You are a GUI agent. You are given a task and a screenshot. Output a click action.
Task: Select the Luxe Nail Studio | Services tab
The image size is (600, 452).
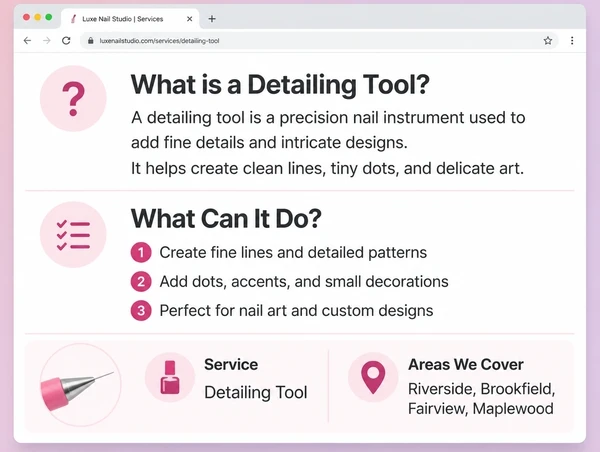[130, 19]
